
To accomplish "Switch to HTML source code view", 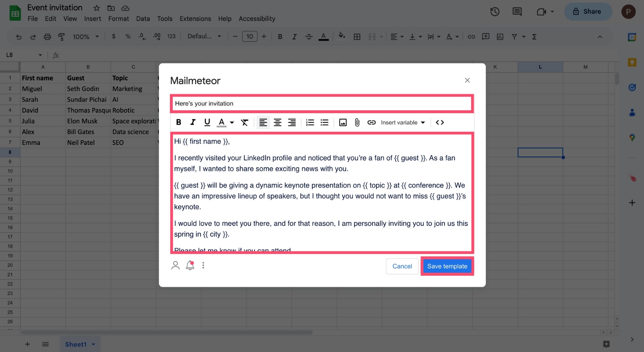I will (440, 122).
